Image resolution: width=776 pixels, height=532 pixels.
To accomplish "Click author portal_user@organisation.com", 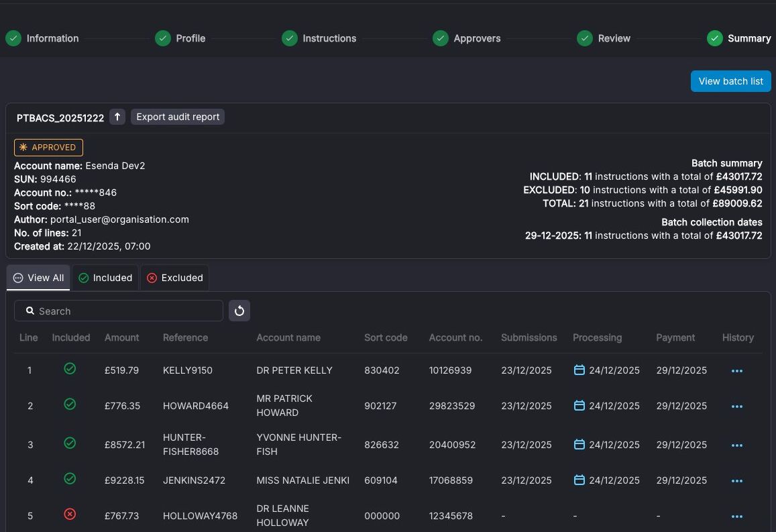I will (120, 219).
